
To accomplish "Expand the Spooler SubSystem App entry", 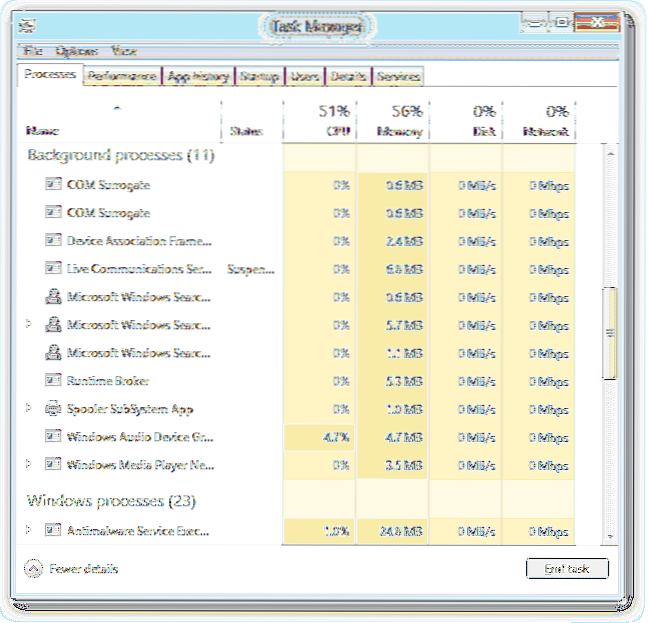I will [x=28, y=409].
